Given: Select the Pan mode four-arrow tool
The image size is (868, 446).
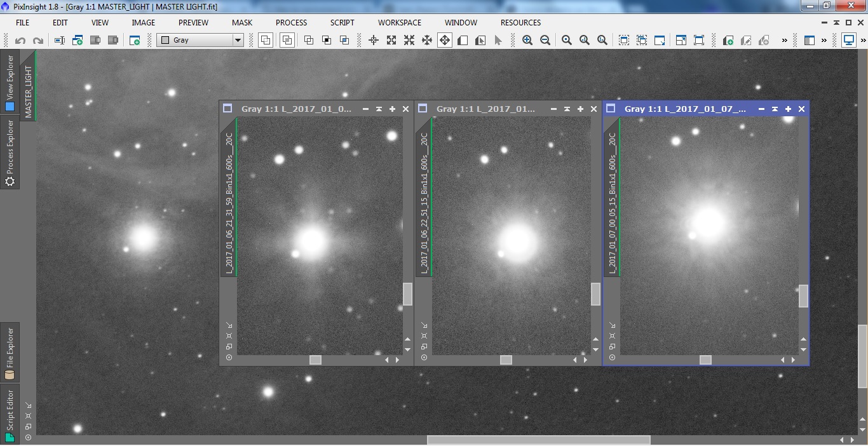Looking at the screenshot, I should [445, 40].
